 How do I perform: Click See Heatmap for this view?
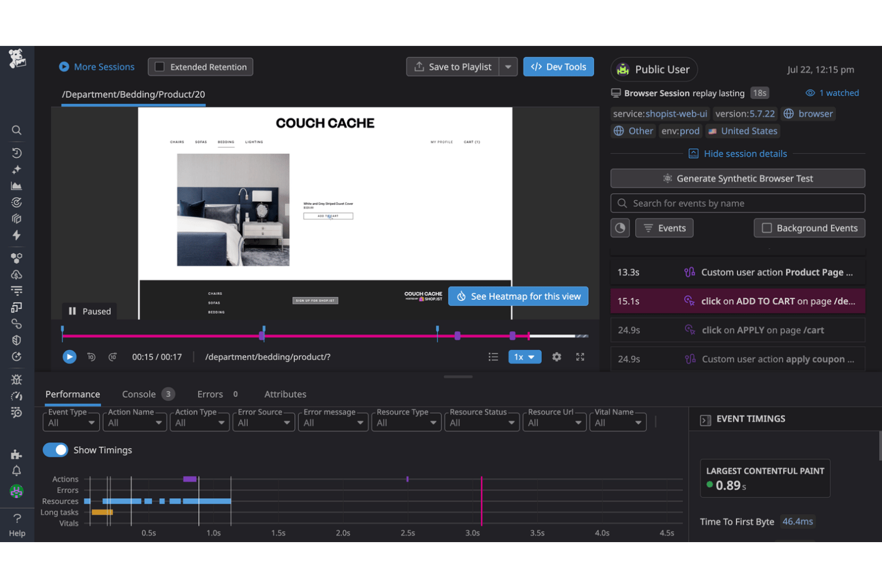518,297
